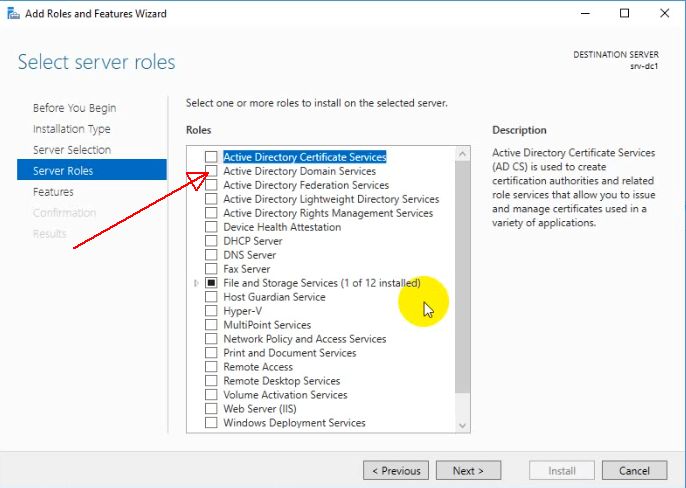Image resolution: width=686 pixels, height=488 pixels.
Task: Expand File and Storage Services tree node
Action: pyautogui.click(x=196, y=283)
